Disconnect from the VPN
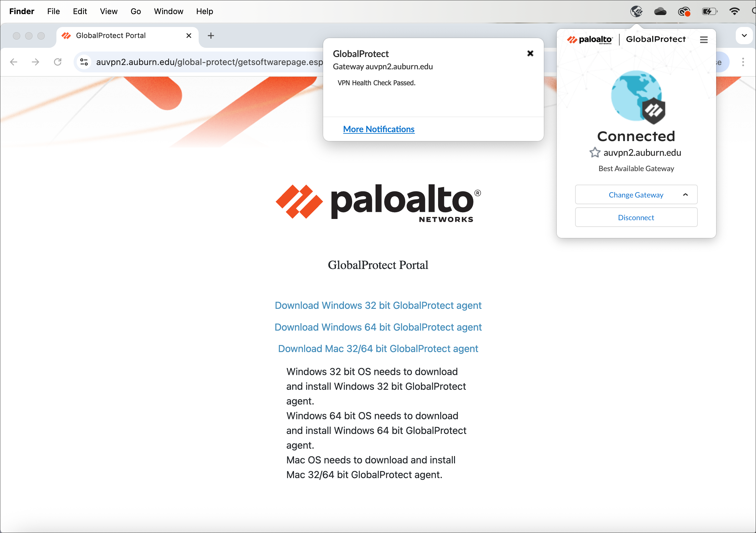The width and height of the screenshot is (756, 533). [636, 217]
